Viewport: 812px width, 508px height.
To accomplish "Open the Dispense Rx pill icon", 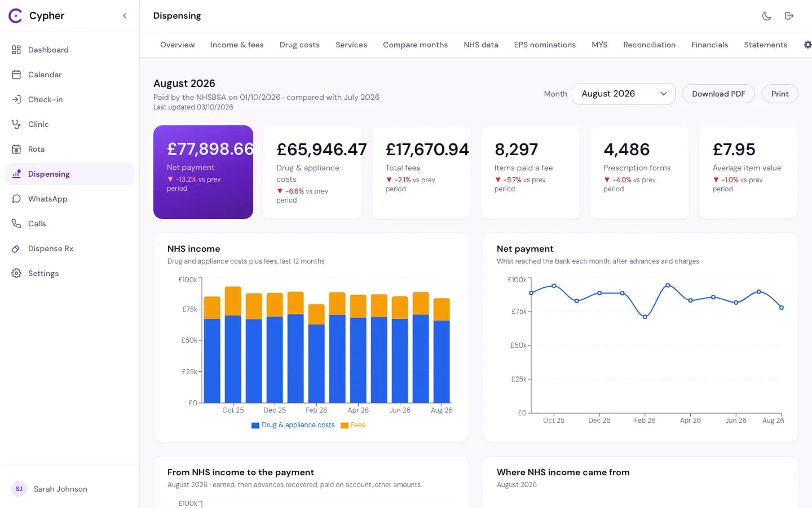I will [x=16, y=248].
